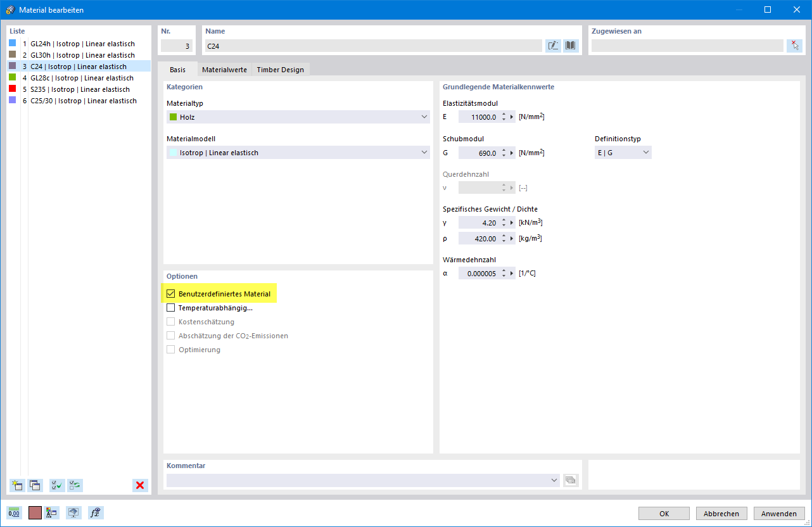The image size is (812, 527).
Task: Open the arrow menu beside Schubmodul value
Action: (512, 153)
